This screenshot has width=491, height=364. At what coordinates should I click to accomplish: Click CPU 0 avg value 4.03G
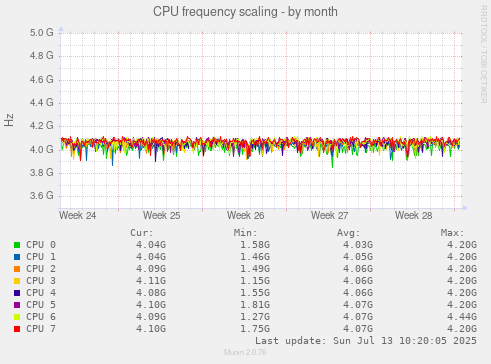[358, 245]
